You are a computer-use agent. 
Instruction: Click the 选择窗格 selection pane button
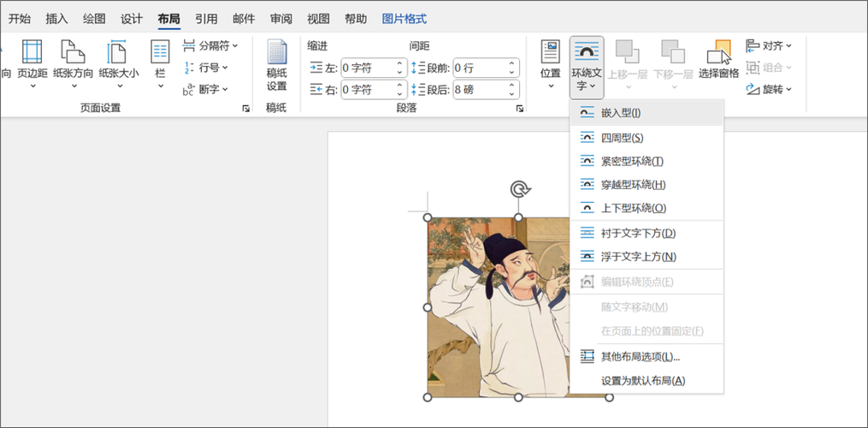tap(718, 59)
